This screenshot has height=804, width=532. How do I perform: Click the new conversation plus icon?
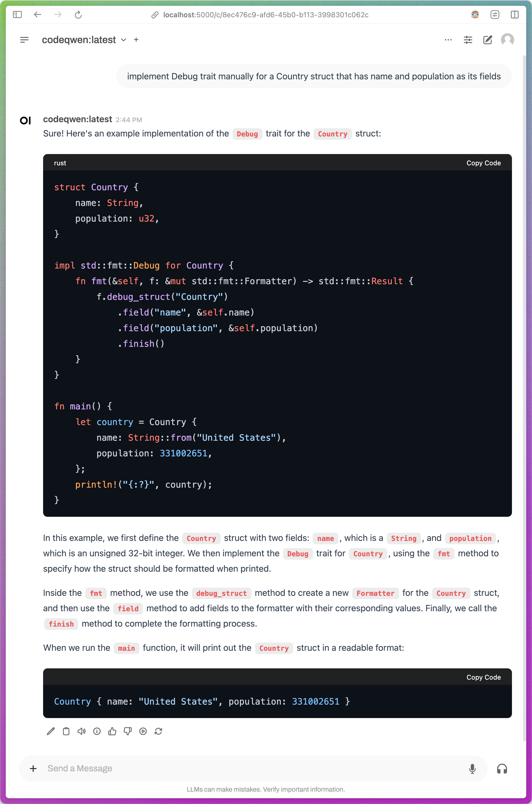tap(135, 40)
